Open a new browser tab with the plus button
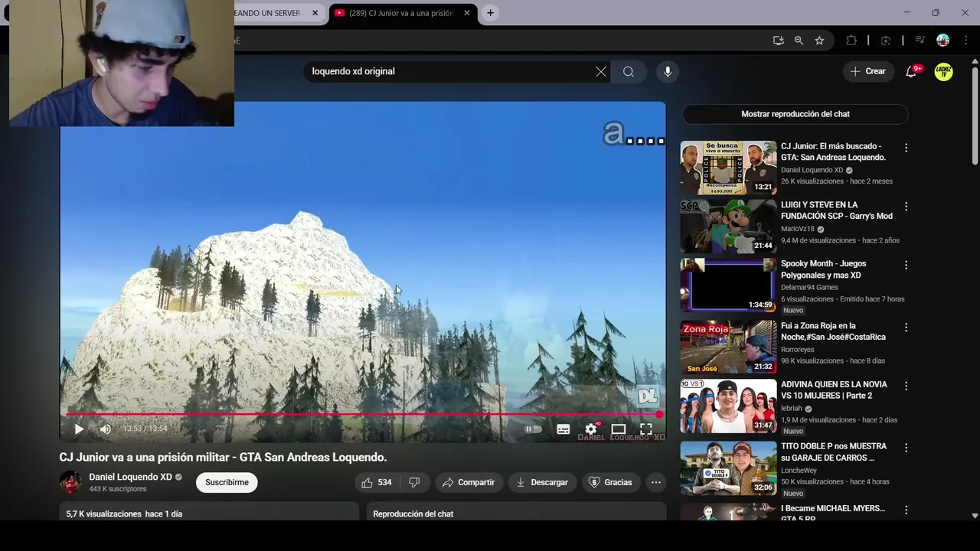980x551 pixels. pyautogui.click(x=490, y=13)
